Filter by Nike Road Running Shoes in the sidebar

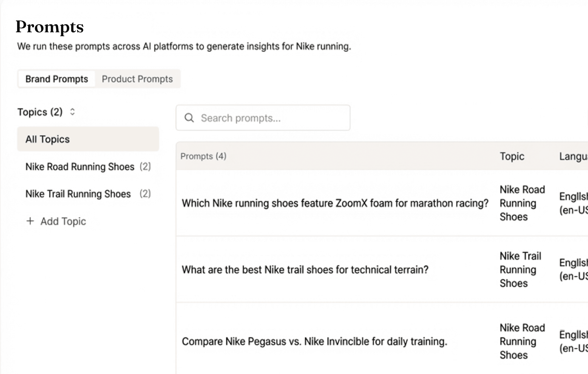pos(80,167)
